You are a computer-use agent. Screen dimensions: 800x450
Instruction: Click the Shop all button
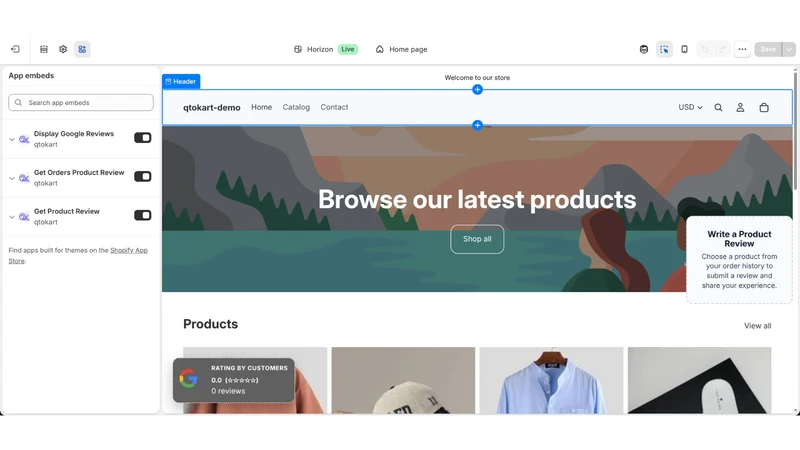pos(477,239)
